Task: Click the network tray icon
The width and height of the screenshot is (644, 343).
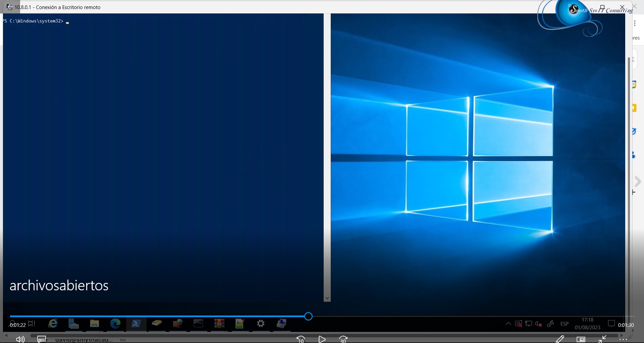Action: (x=529, y=324)
